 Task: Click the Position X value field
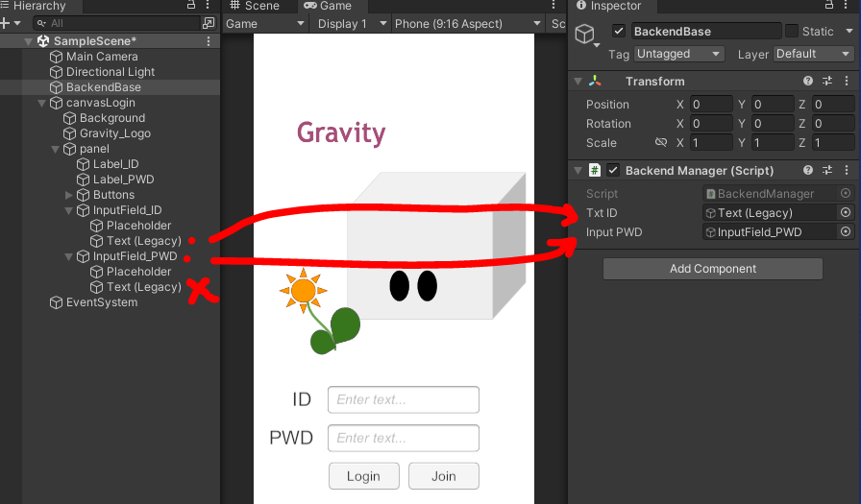pos(711,105)
